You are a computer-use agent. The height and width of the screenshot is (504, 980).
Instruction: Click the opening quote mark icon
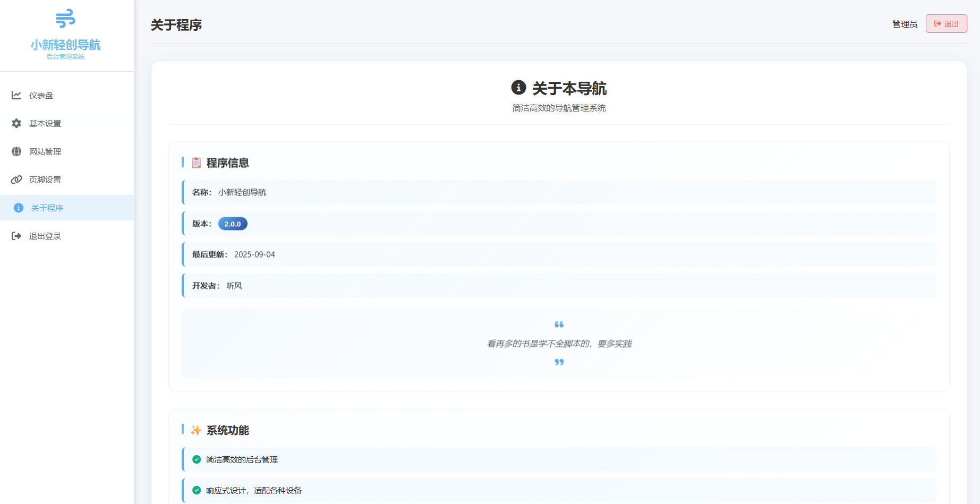tap(559, 324)
